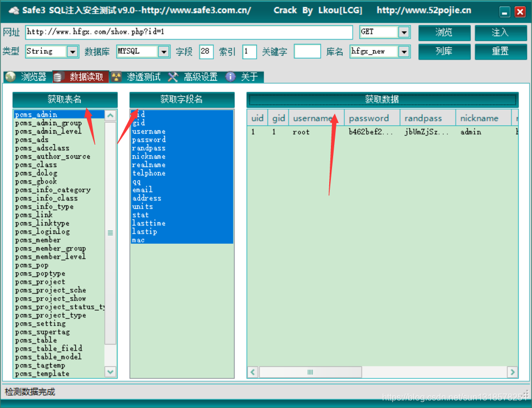Click the 索引 field showing 1
This screenshot has height=408, width=532.
tap(249, 52)
